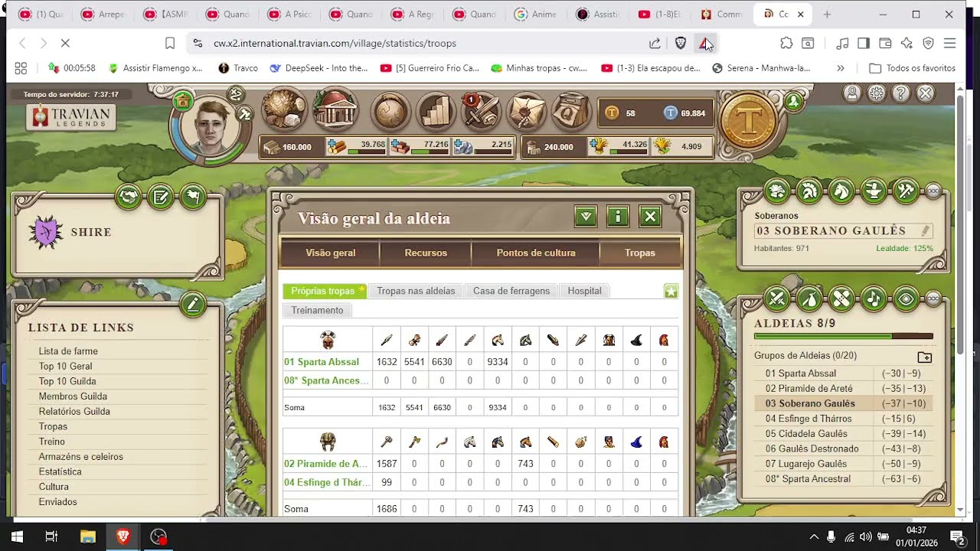Click the music note village panel icon
Viewport: 980px width, 551px height.
874,298
